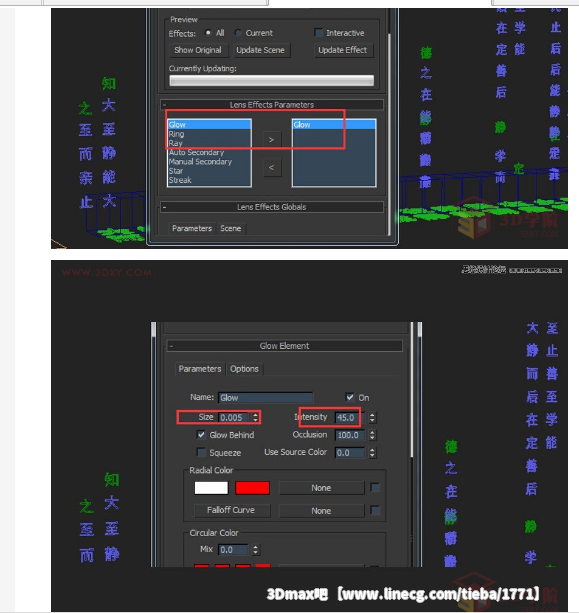Open the Parameters tab under Lens Effects Globals
The image size is (579, 613).
click(192, 228)
